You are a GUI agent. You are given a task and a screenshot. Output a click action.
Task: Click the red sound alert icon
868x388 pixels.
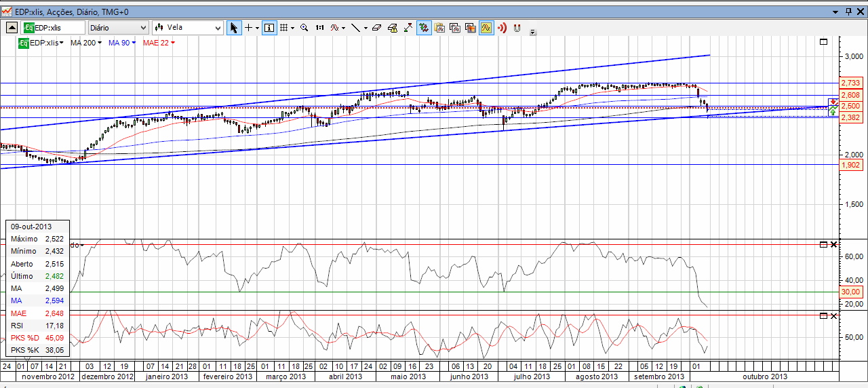coord(502,28)
